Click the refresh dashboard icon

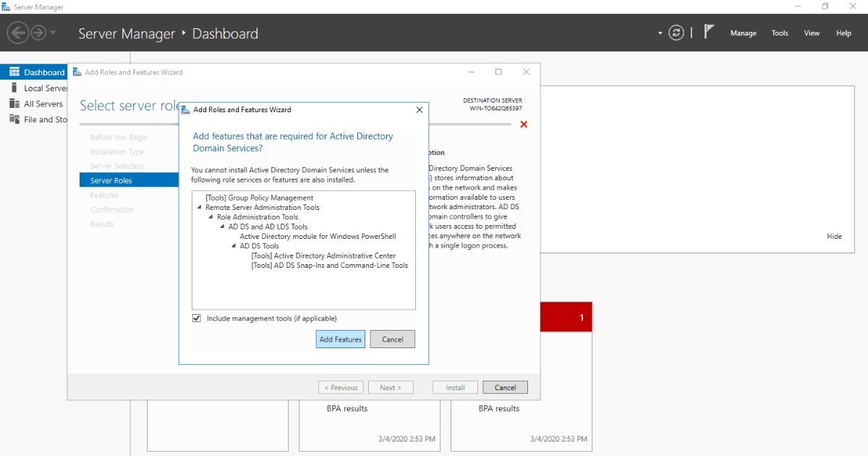coord(676,33)
